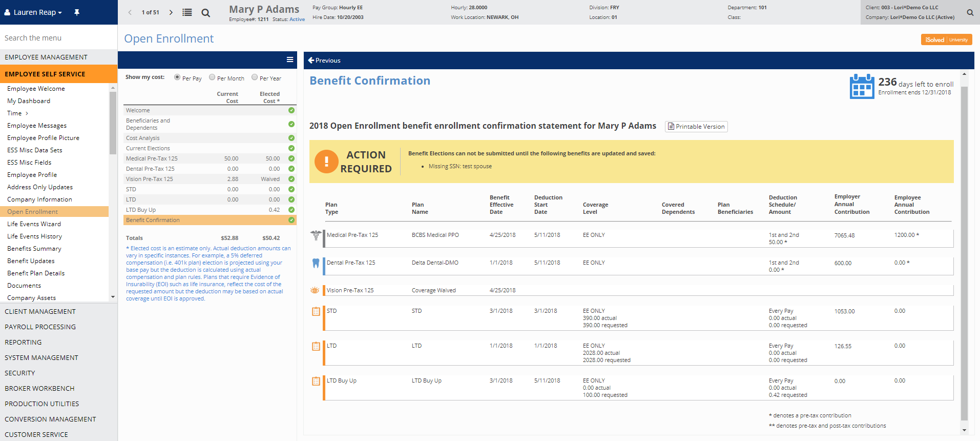Viewport: 980px width, 441px height.
Task: Select Life Events Wizard menu item
Action: (34, 224)
